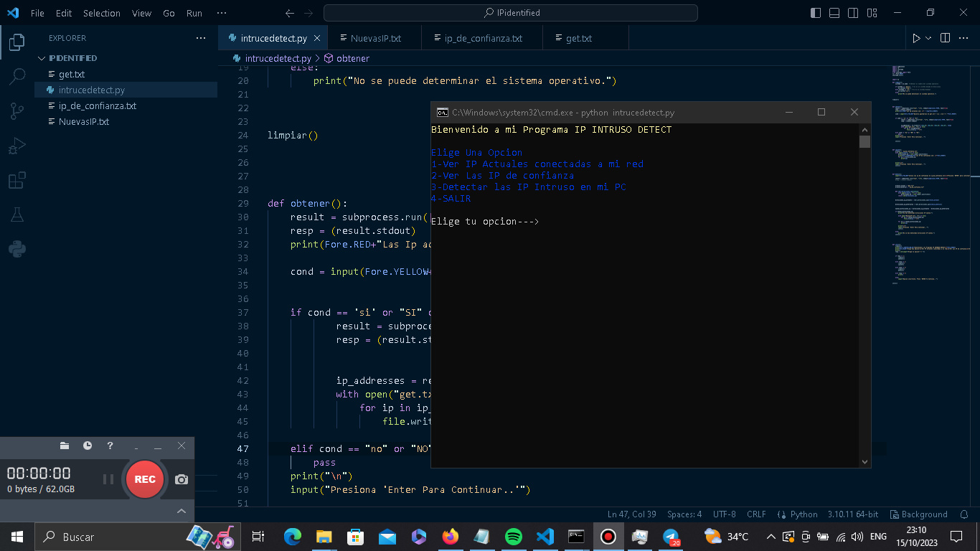Open the File menu
The width and height of the screenshot is (980, 551).
tap(37, 13)
